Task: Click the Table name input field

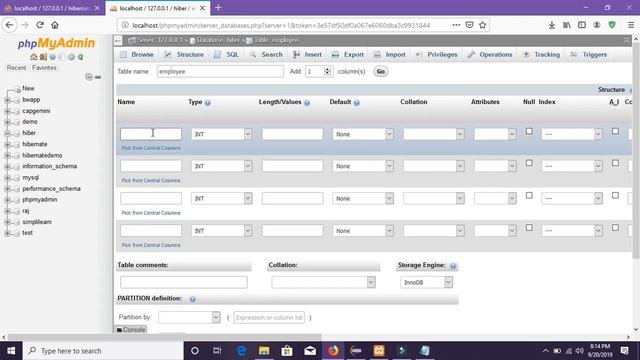Action: (x=220, y=71)
